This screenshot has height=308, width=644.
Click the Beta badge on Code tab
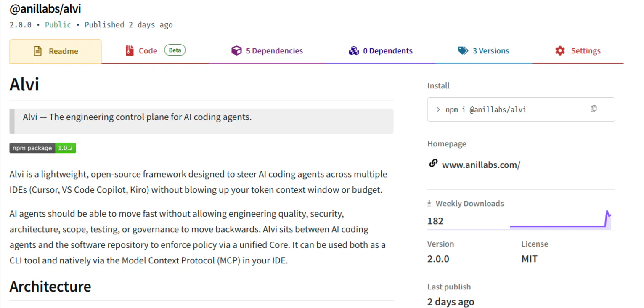(175, 50)
